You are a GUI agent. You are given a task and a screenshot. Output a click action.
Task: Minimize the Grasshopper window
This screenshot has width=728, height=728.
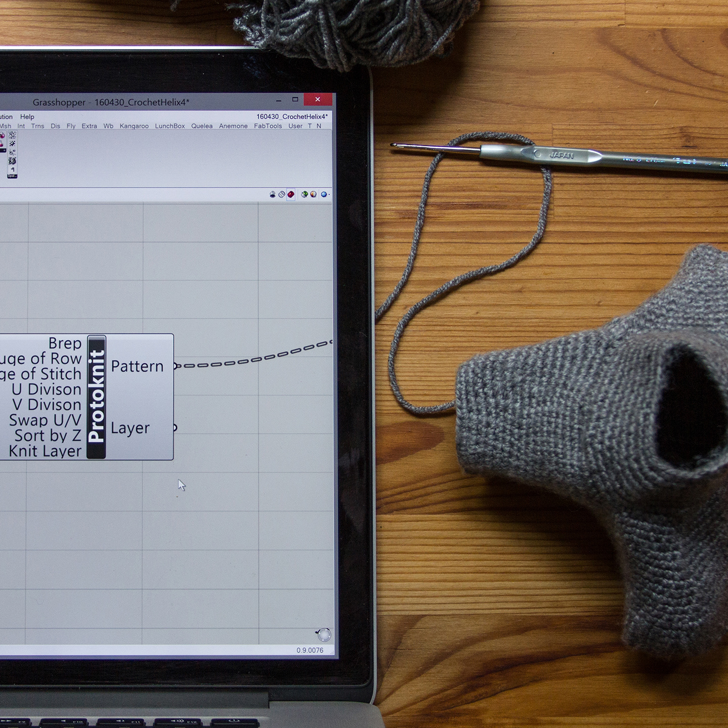[279, 100]
